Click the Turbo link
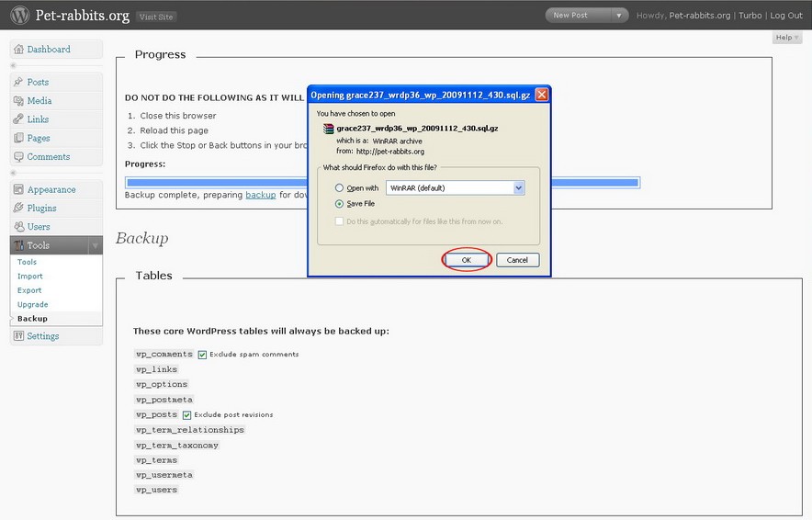Image resolution: width=812 pixels, height=520 pixels. [750, 16]
